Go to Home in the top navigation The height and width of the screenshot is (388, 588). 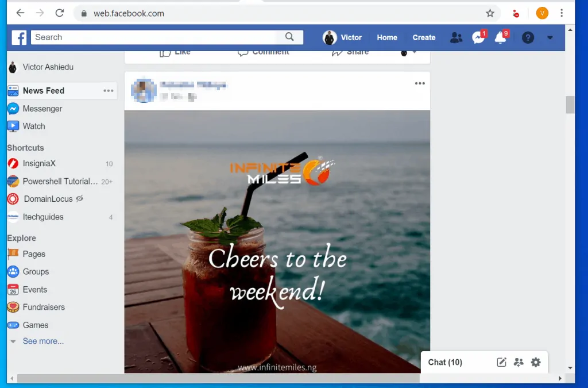click(x=387, y=37)
